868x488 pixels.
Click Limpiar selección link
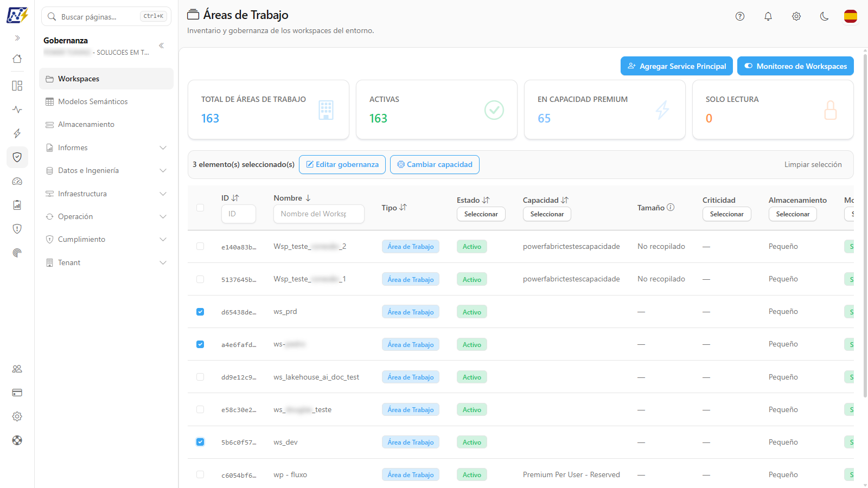813,164
